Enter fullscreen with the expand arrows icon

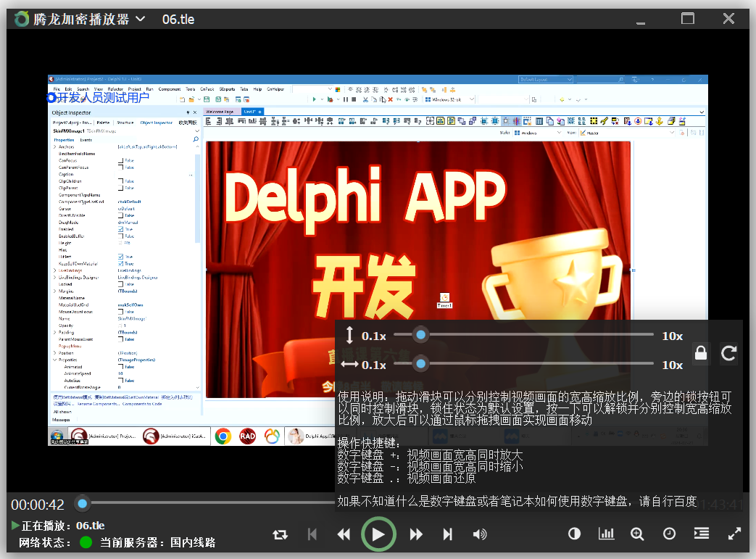point(734,534)
